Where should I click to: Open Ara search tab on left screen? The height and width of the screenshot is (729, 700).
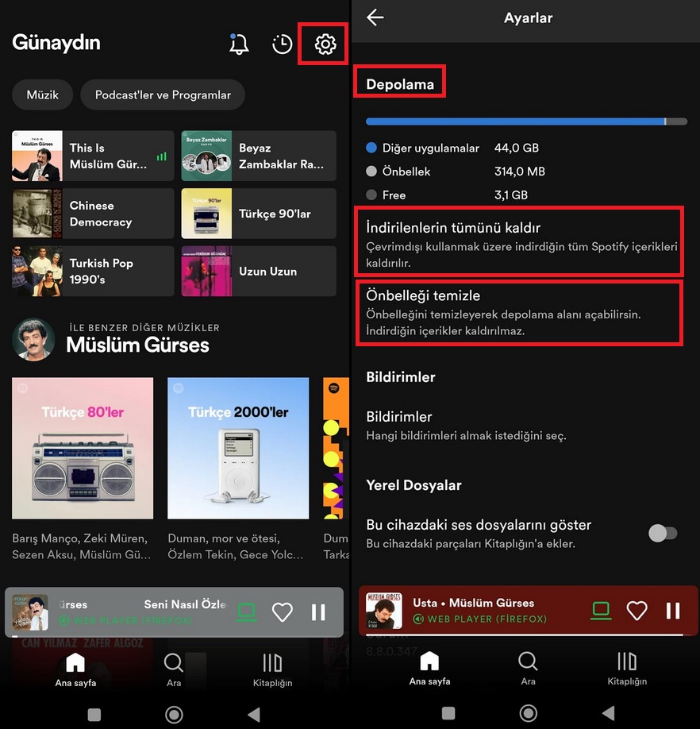(x=174, y=670)
